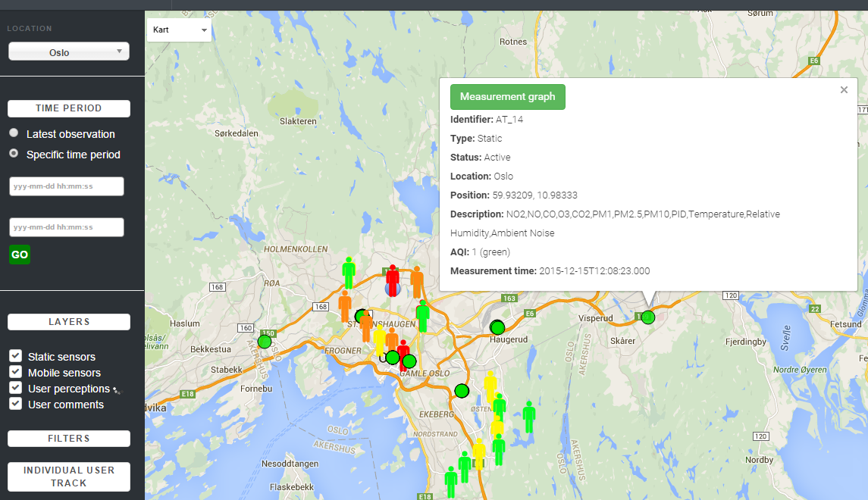Click green sensor circle beside Haugerud label

(x=497, y=328)
